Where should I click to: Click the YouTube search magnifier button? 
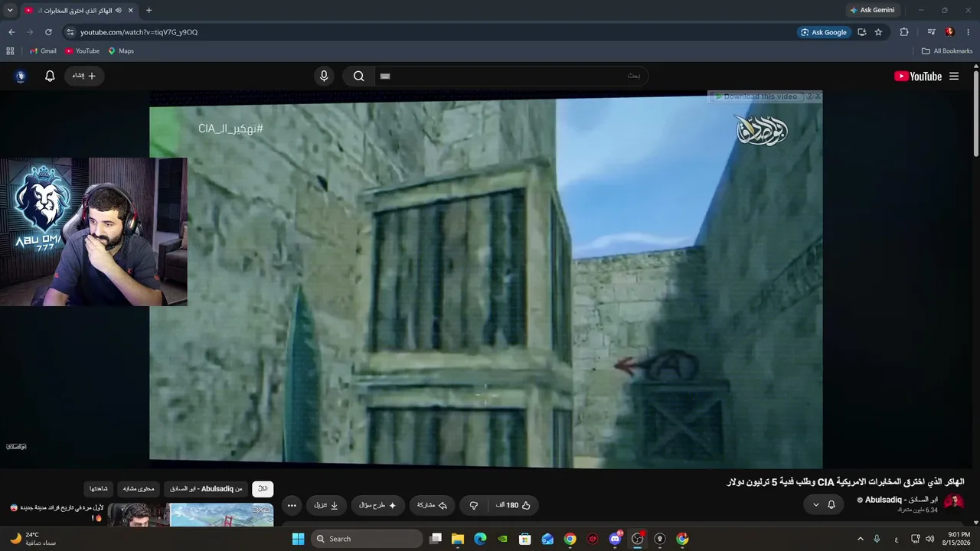tap(358, 76)
